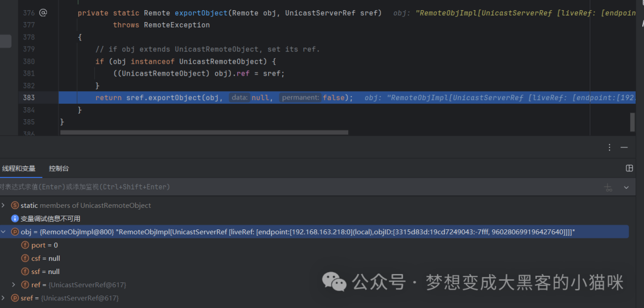Click the evaluate expression input field

[300, 187]
